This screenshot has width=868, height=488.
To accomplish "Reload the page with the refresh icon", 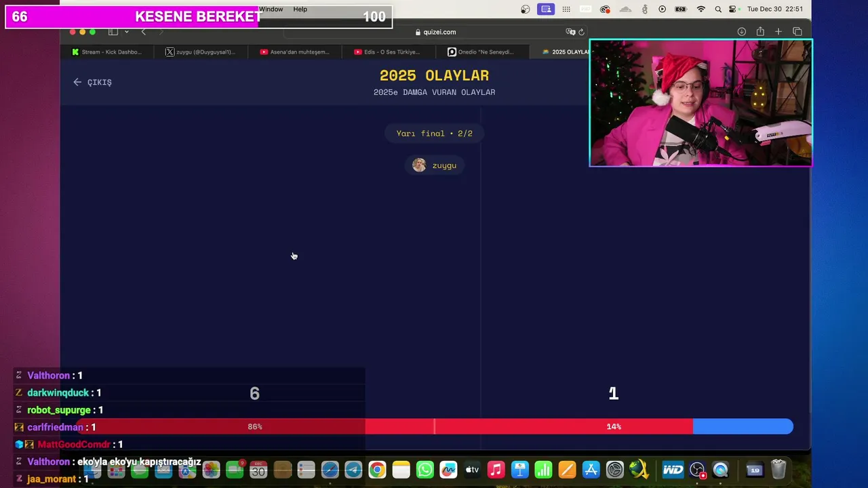I will 581,32.
